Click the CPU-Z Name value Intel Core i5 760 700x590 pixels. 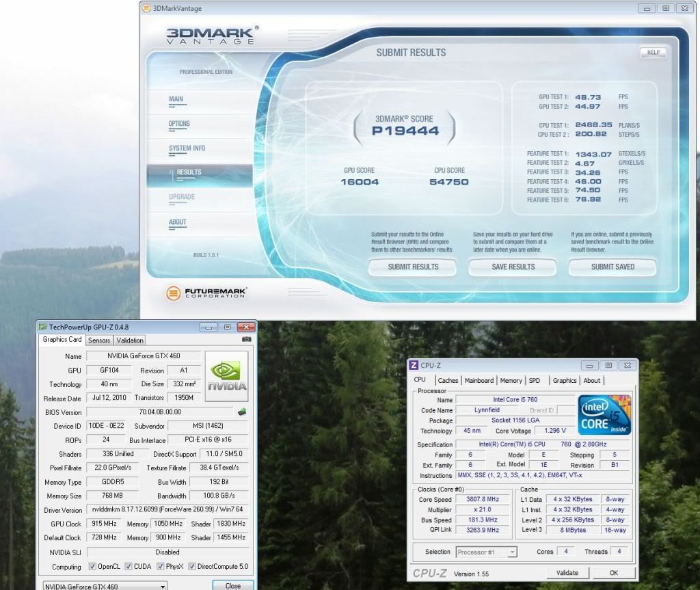(515, 400)
